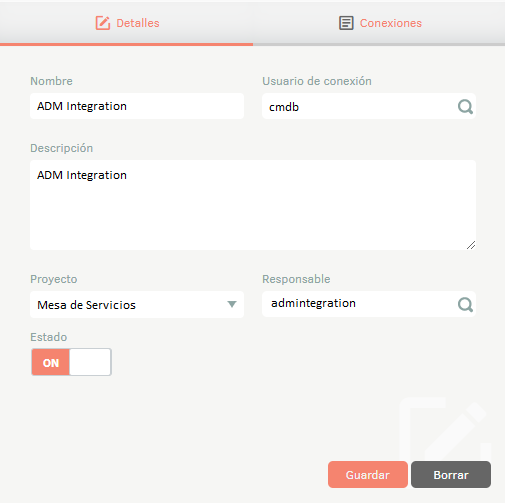Click the textarea resize handle in Descripción
This screenshot has width=505, height=504.
click(x=471, y=245)
